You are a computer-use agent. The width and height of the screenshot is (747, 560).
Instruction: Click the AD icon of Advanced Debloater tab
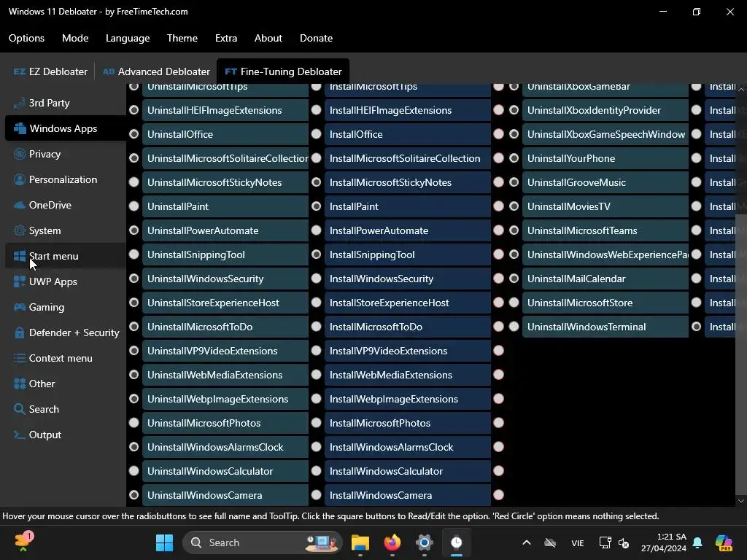pos(109,71)
